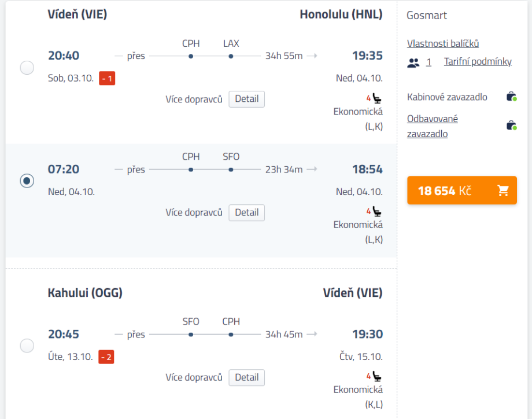Select the 20:40 Vienna departure radio button
Image resolution: width=532 pixels, height=419 pixels.
[x=27, y=68]
